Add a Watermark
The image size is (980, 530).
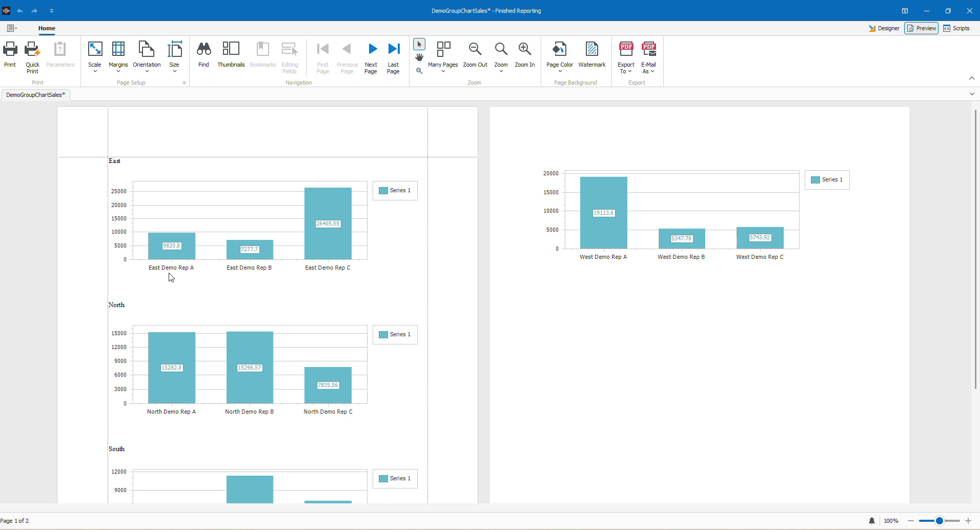[x=592, y=55]
